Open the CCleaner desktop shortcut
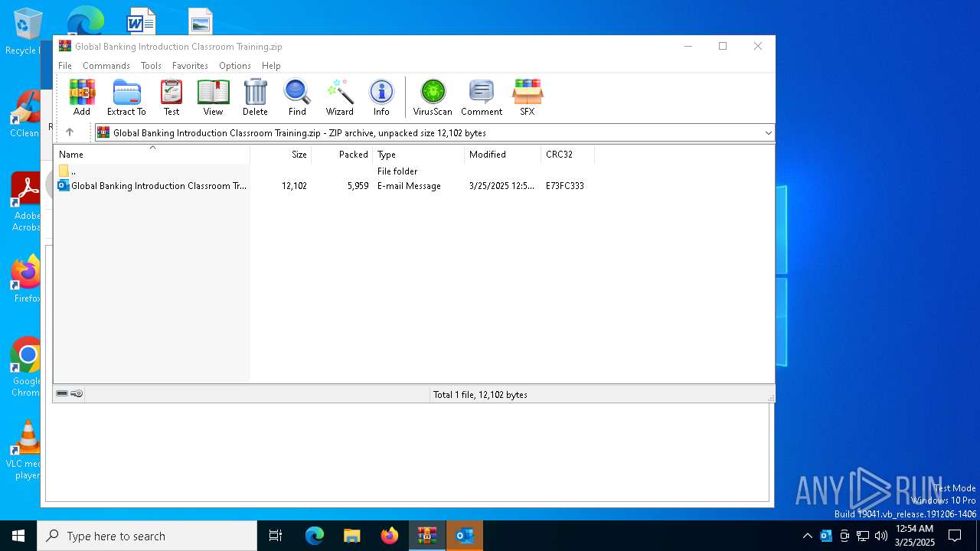The height and width of the screenshot is (551, 980). point(25,115)
